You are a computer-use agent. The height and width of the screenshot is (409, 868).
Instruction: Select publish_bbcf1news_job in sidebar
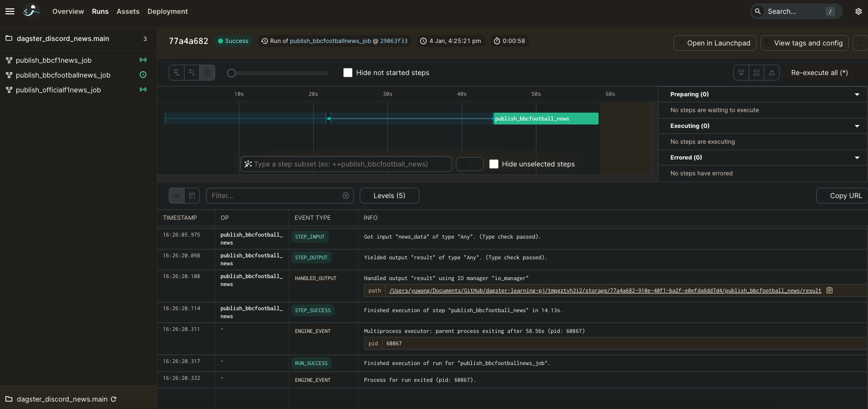tap(54, 60)
